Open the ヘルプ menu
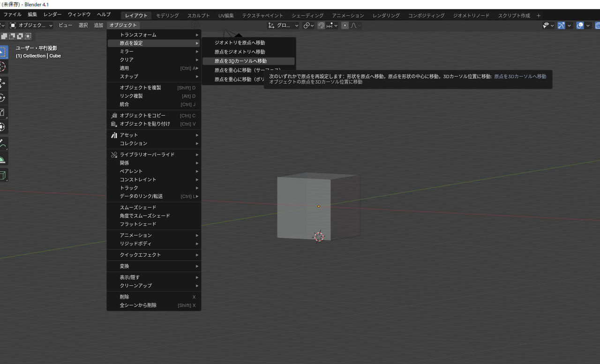The image size is (600, 364). tap(104, 15)
